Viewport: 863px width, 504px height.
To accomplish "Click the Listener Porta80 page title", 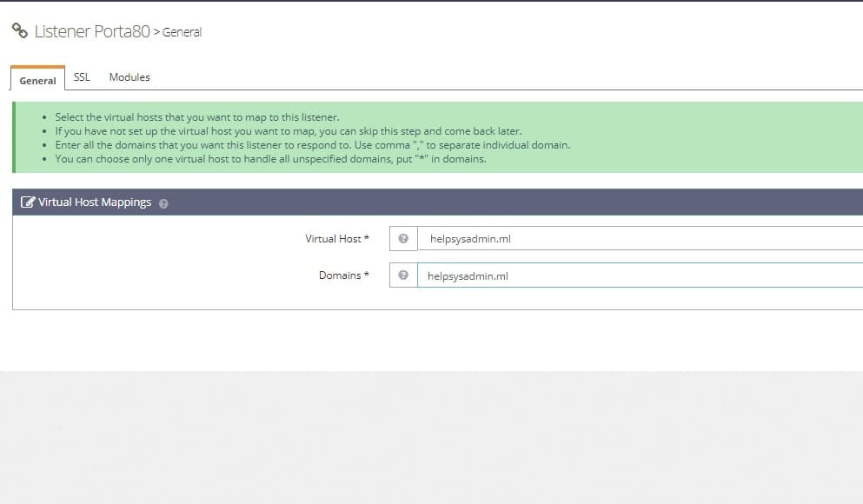I will point(91,31).
